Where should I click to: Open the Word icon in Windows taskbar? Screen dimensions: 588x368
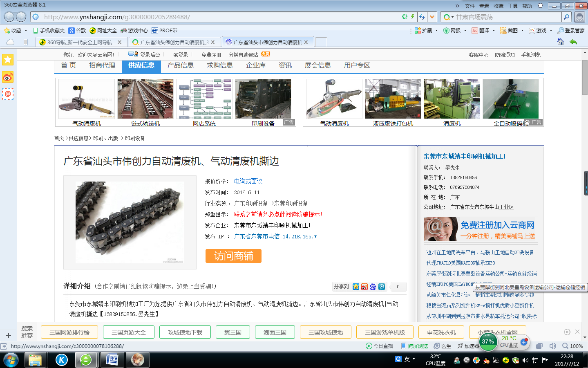(x=112, y=360)
